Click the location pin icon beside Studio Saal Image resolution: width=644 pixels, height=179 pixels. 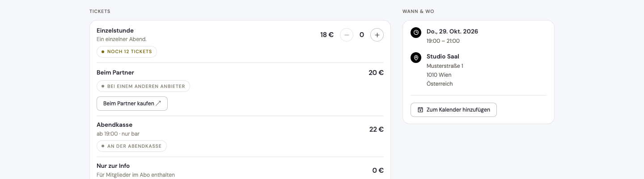tap(416, 58)
